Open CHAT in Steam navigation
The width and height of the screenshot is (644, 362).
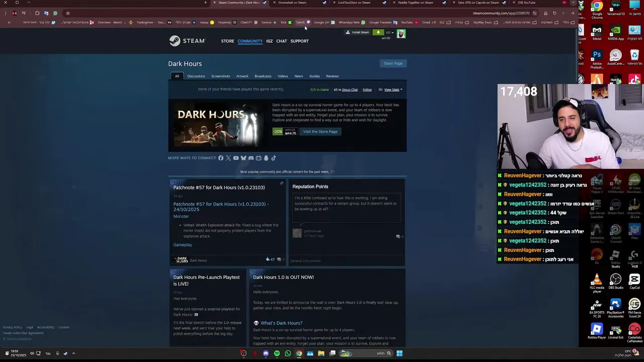[282, 41]
